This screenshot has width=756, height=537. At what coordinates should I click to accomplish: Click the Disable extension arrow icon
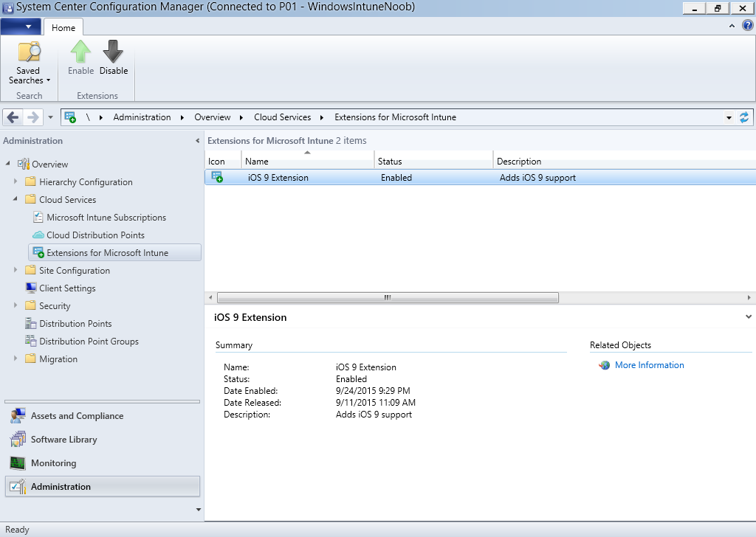(113, 52)
